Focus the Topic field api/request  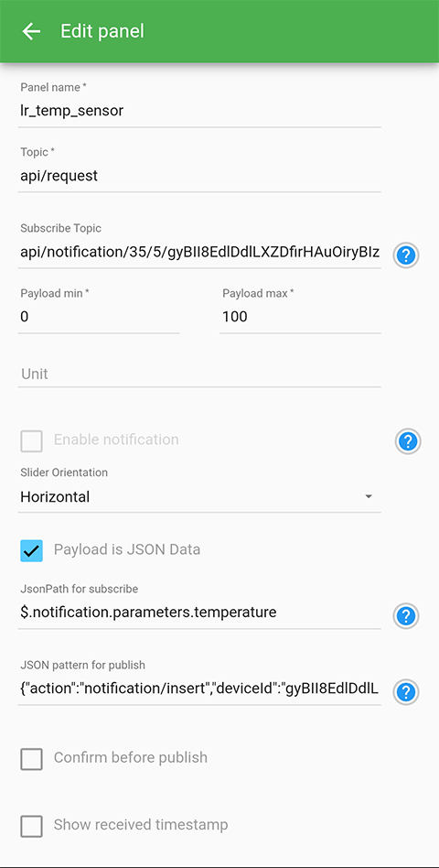coord(199,176)
